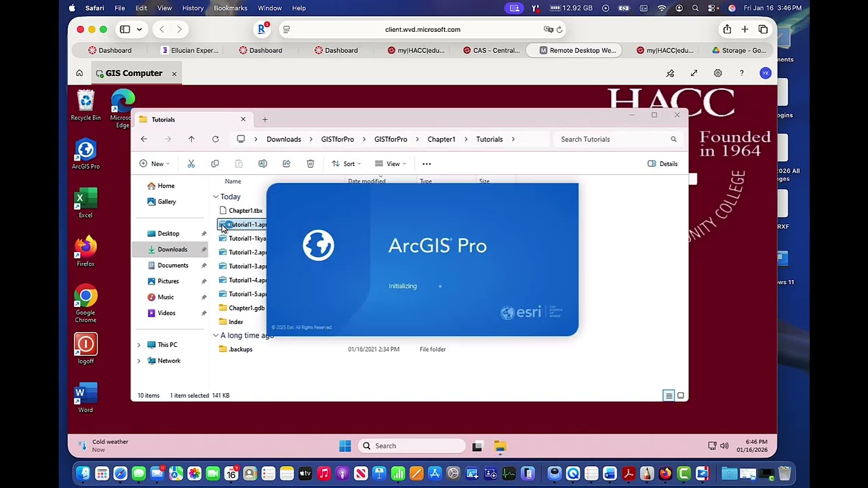
Task: Reload the page in Safari's address bar
Action: point(559,29)
